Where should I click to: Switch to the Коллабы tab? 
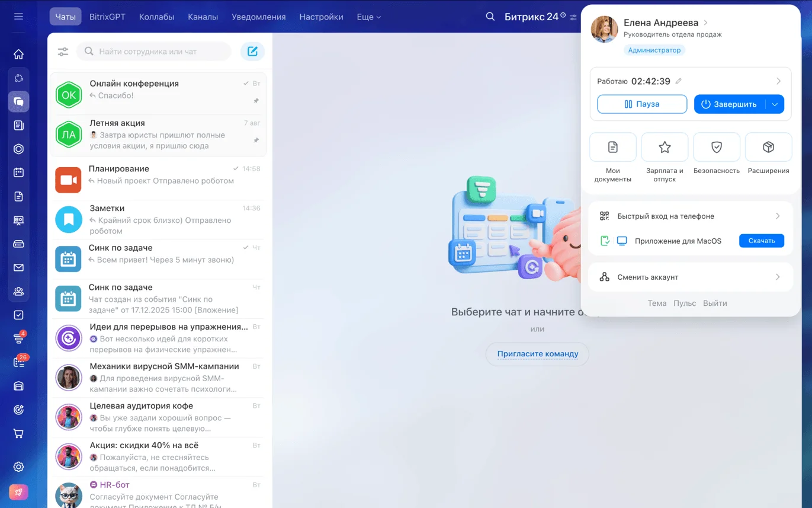(x=156, y=17)
